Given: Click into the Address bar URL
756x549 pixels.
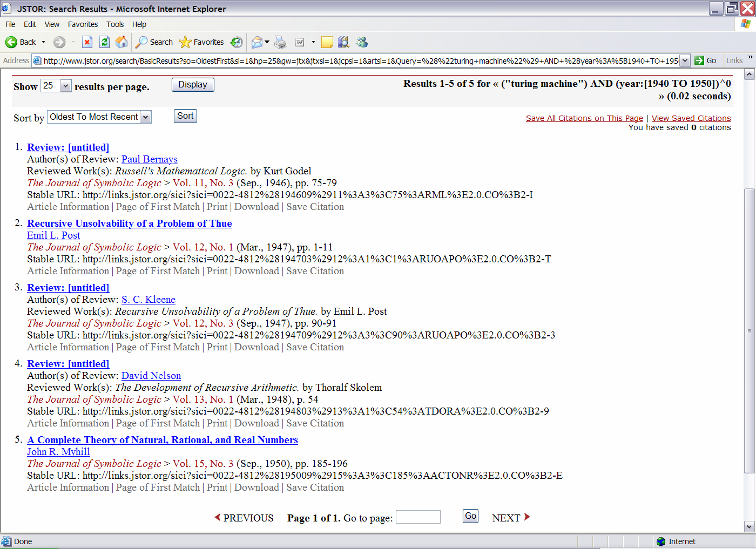Looking at the screenshot, I should click(360, 60).
